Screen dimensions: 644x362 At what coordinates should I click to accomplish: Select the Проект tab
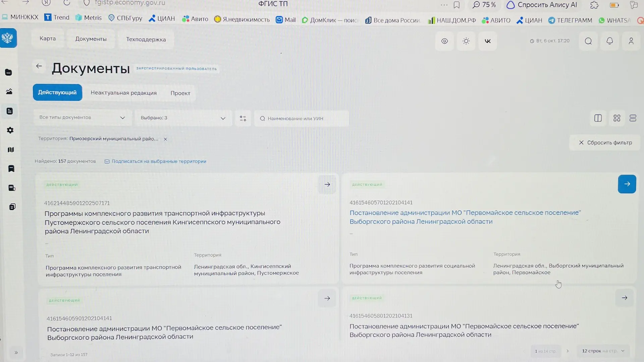coord(180,93)
